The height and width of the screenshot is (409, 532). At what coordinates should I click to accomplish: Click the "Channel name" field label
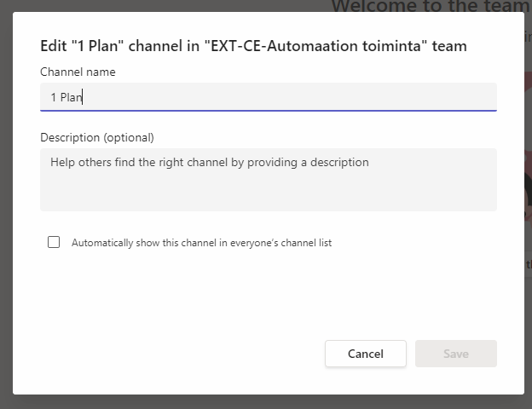[78, 72]
